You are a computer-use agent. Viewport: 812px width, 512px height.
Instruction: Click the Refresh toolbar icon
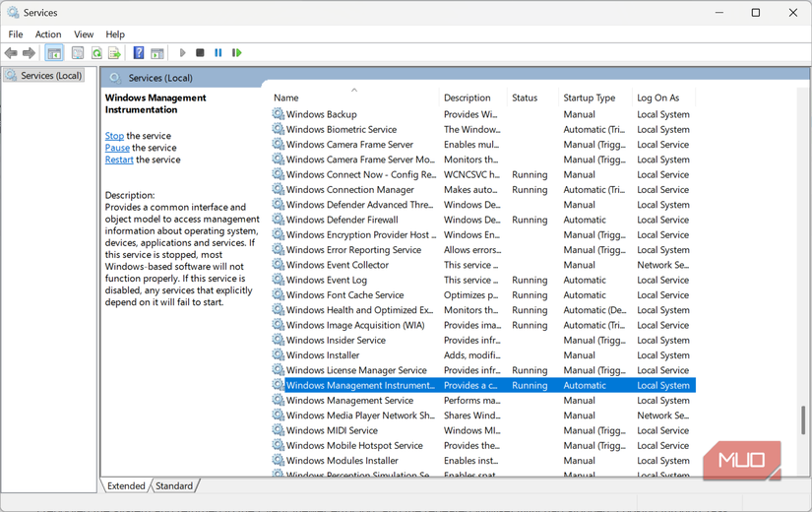[x=96, y=53]
